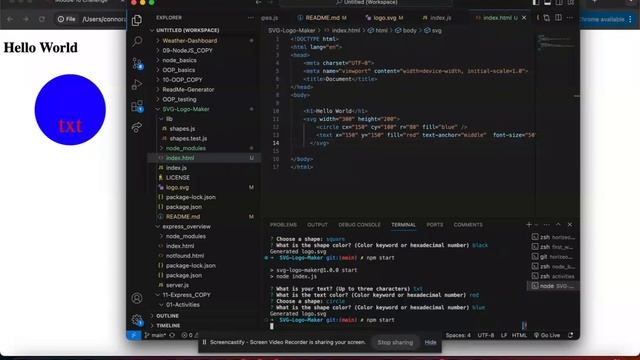
Task: Click the blue circle logo in browser page
Action: tap(70, 109)
